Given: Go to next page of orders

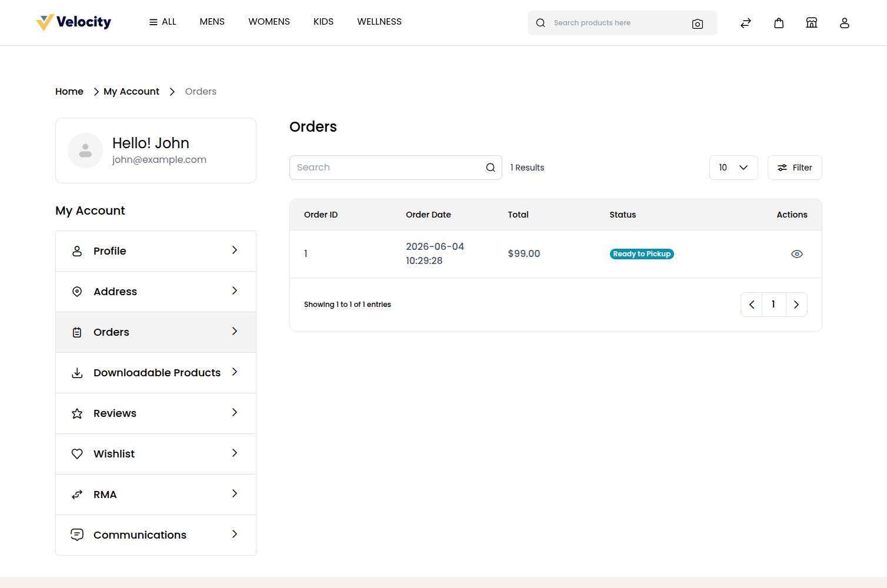Looking at the screenshot, I should coord(796,305).
